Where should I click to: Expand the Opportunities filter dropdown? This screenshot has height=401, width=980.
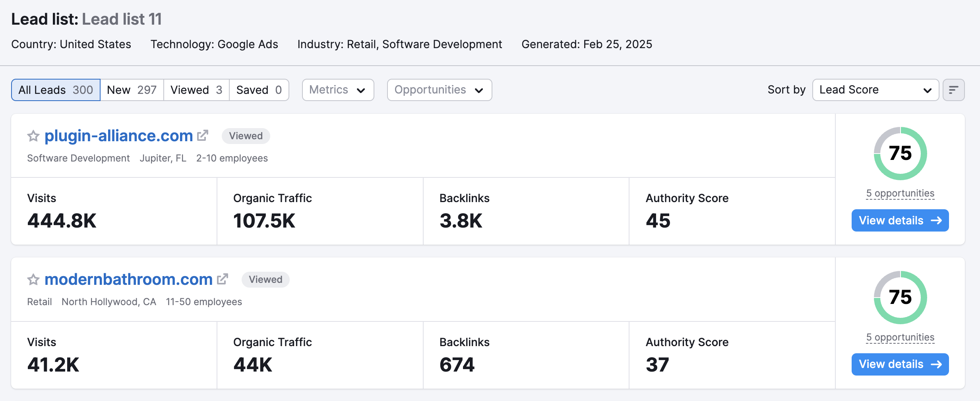click(439, 90)
